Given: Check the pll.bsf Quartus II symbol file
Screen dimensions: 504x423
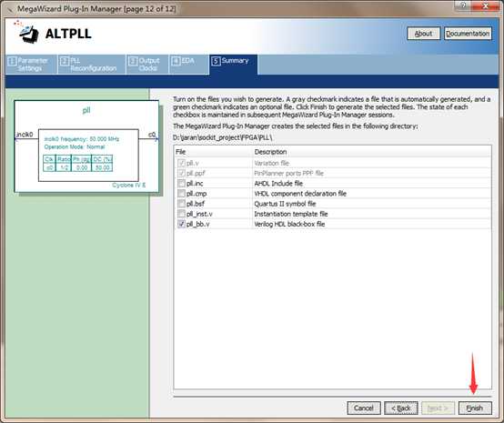Looking at the screenshot, I should (181, 204).
